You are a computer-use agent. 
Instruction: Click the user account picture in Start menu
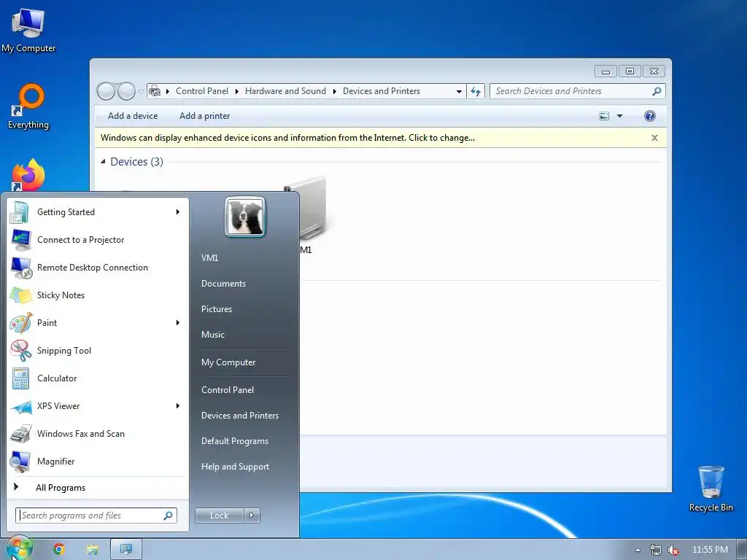[245, 217]
